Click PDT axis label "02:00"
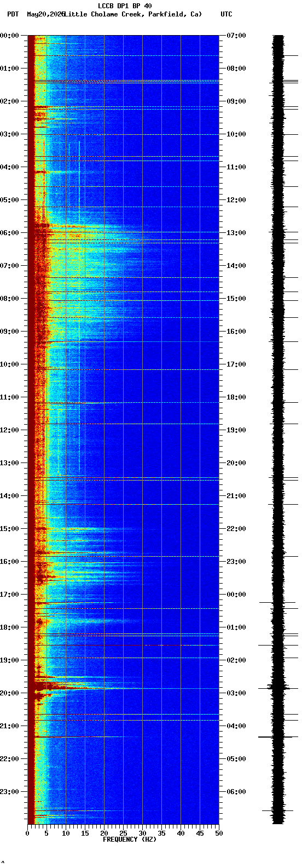Screen dimensions: 302x868 [x=9, y=101]
